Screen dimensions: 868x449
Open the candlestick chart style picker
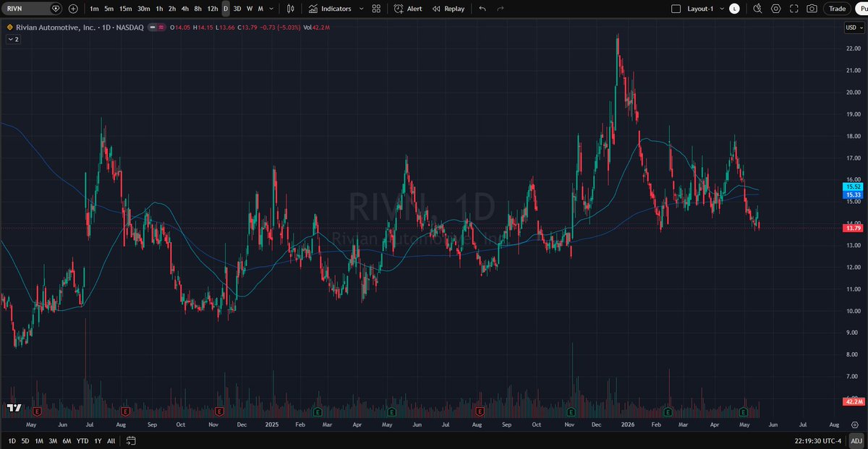point(290,9)
